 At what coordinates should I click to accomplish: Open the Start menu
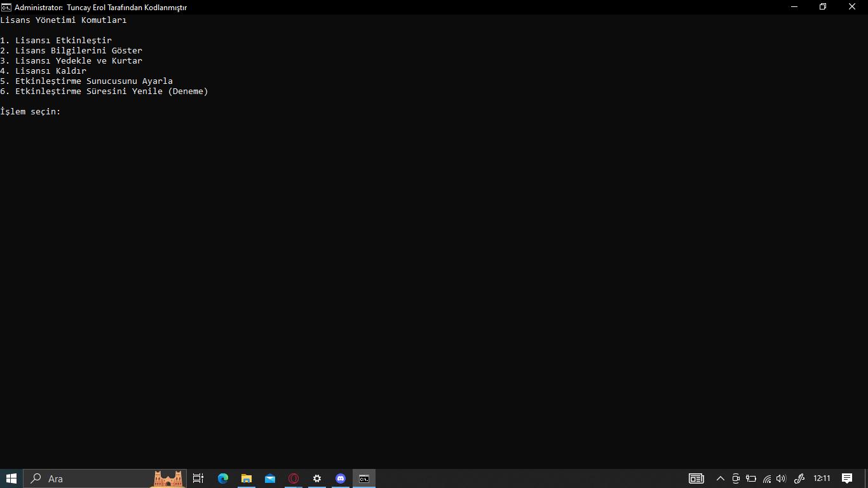tap(11, 478)
